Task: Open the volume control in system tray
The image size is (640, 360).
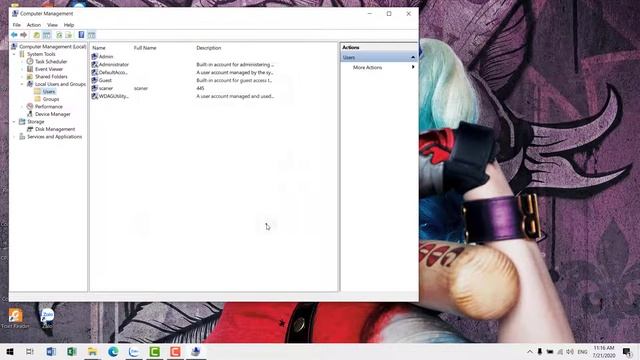Action: [570, 351]
